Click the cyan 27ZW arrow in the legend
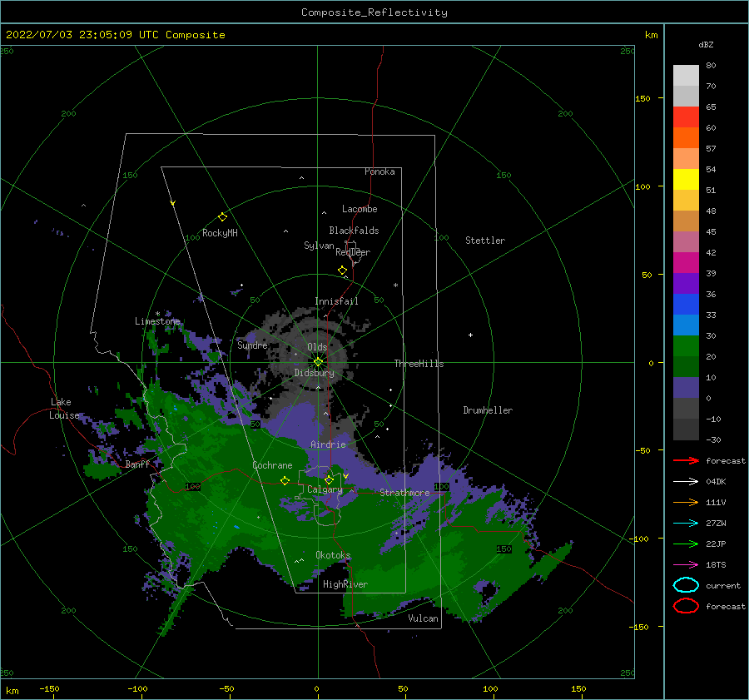The image size is (749, 700). [x=686, y=524]
